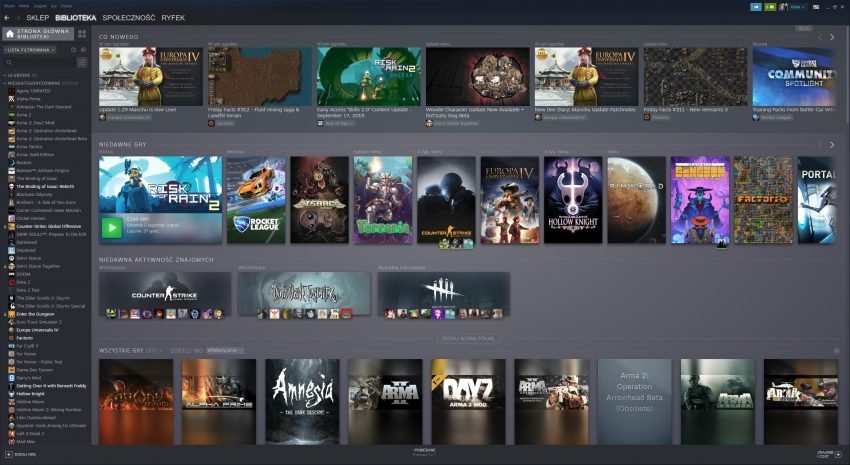Click the green play button for Risk of Rain 2

[x=112, y=228]
